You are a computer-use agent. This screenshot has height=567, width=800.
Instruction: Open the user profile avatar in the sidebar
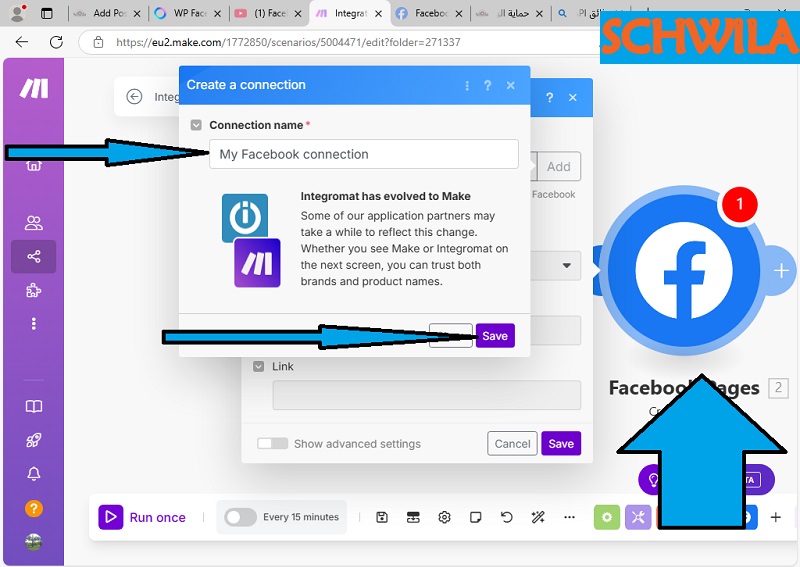point(34,541)
